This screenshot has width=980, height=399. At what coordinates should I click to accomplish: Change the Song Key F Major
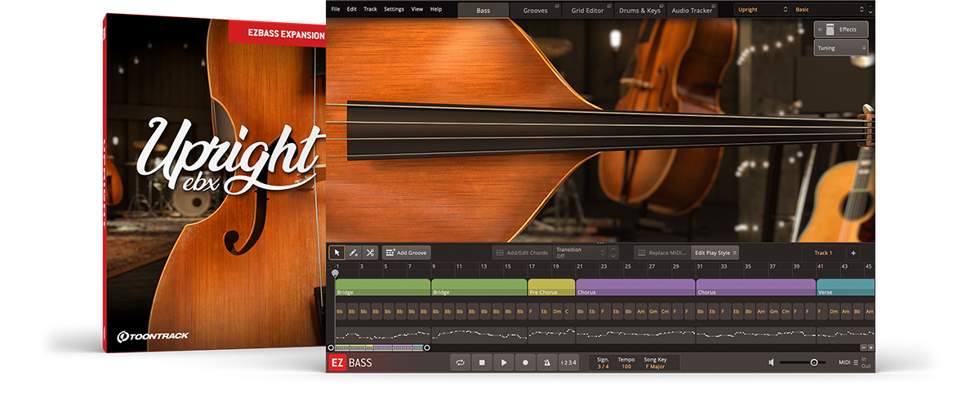click(657, 366)
